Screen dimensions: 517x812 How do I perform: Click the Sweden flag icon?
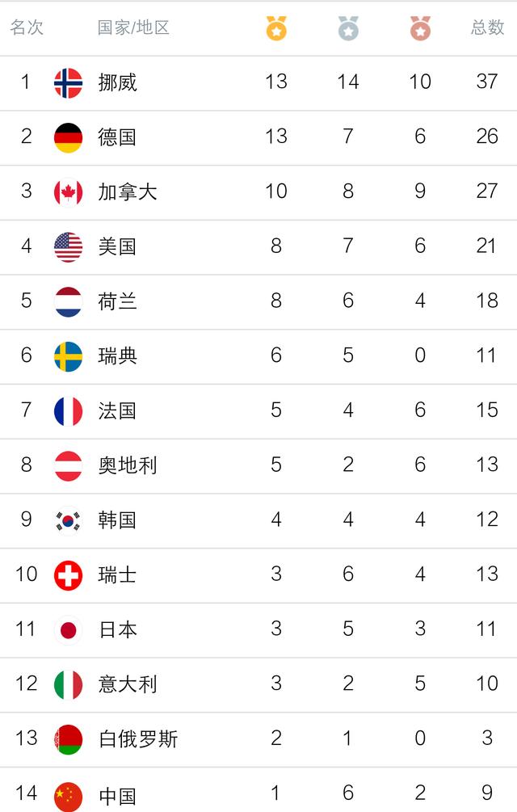pyautogui.click(x=68, y=356)
